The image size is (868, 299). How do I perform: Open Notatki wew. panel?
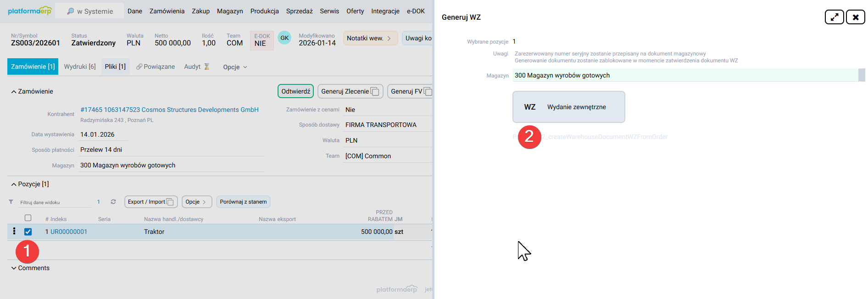click(x=370, y=38)
